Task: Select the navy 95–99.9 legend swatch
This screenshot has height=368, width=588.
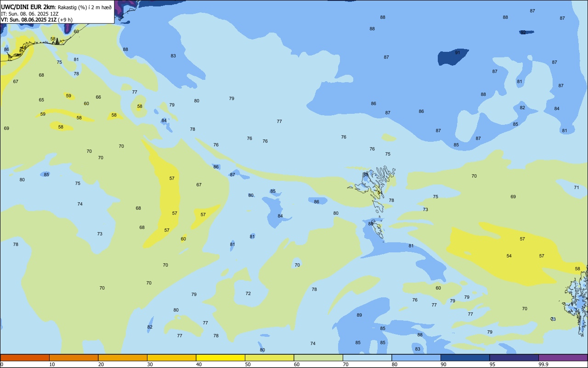Action: 514,357
